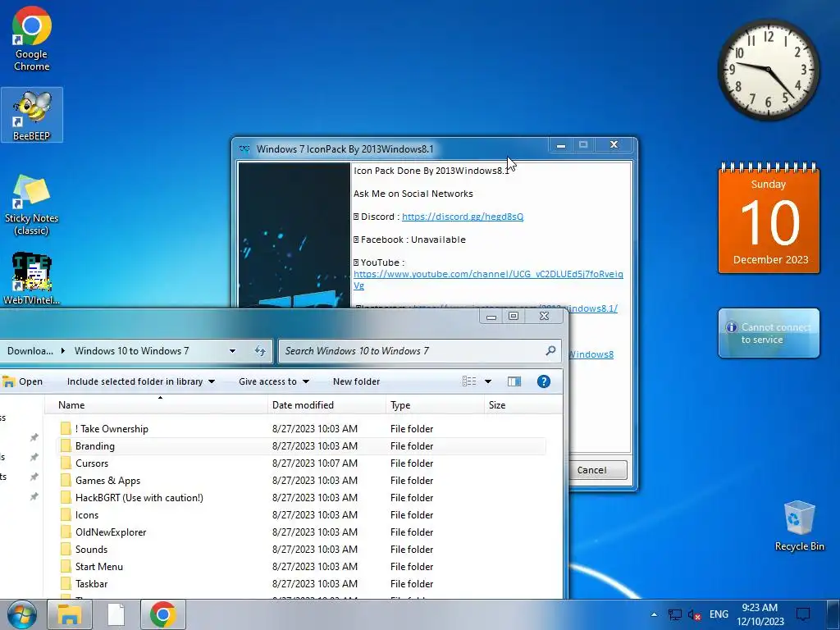Click the calendar gadget showing Sunday 10
This screenshot has width=840, height=630.
pos(769,217)
